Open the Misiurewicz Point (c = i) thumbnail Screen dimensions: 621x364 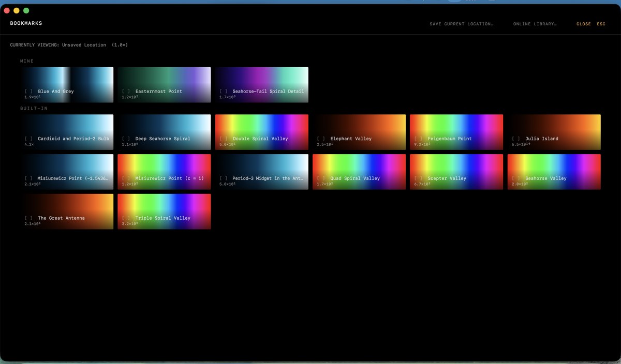click(164, 172)
